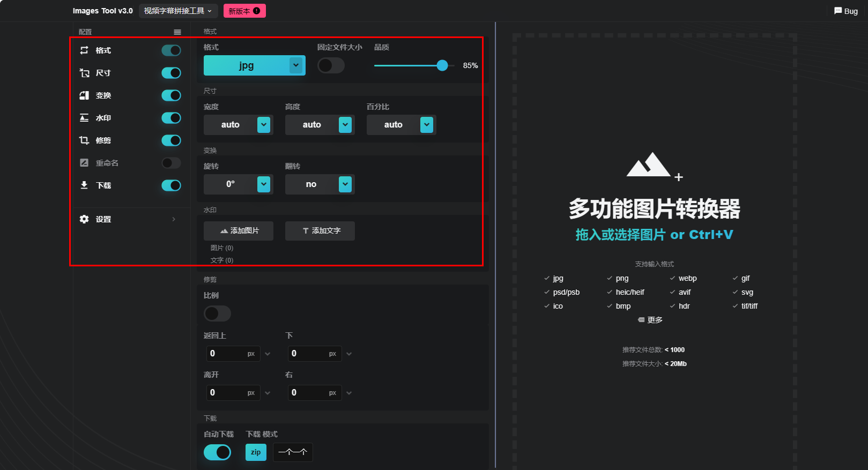Click the Images Tool v3.0 title
The height and width of the screenshot is (470, 868).
point(103,11)
